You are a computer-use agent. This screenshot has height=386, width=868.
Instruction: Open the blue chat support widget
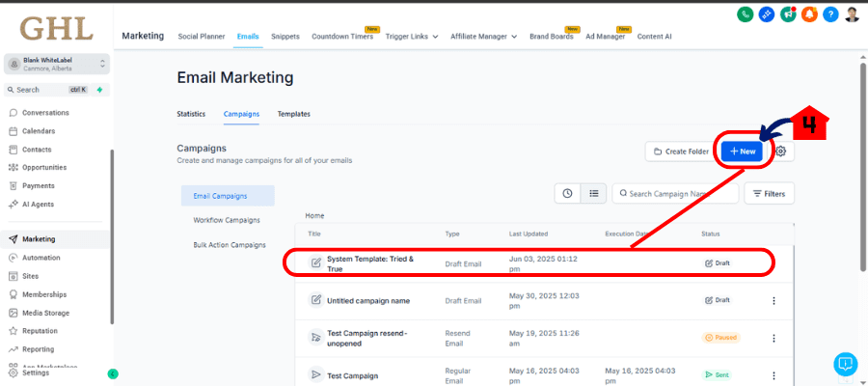click(x=845, y=365)
